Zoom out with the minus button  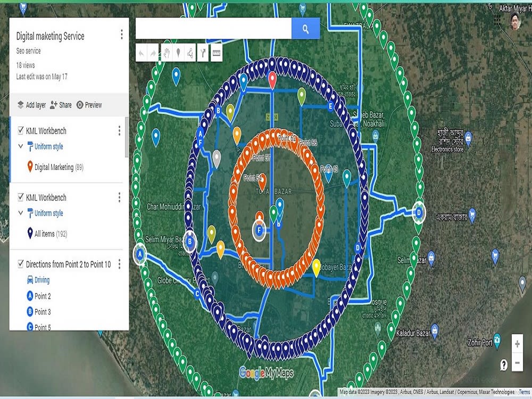pyautogui.click(x=517, y=362)
